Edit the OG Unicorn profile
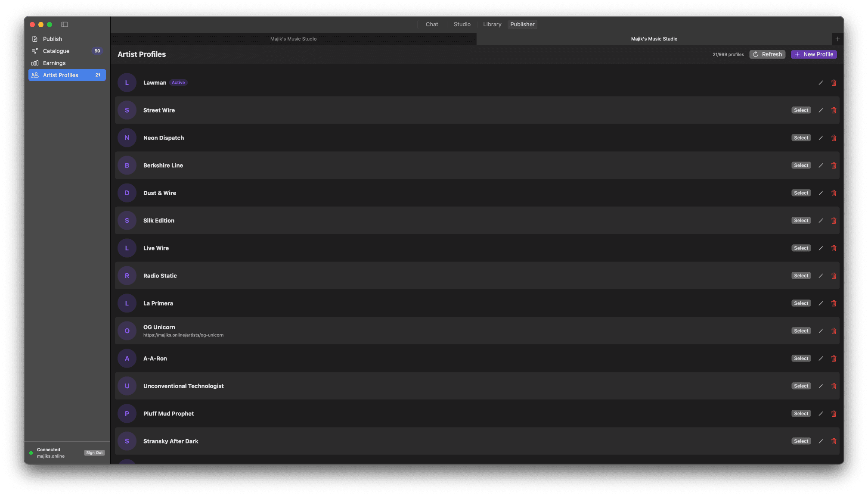The image size is (868, 496). [x=821, y=331]
